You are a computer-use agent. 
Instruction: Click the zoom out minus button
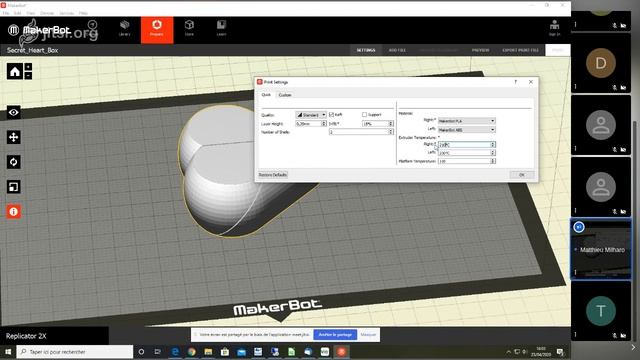click(28, 76)
